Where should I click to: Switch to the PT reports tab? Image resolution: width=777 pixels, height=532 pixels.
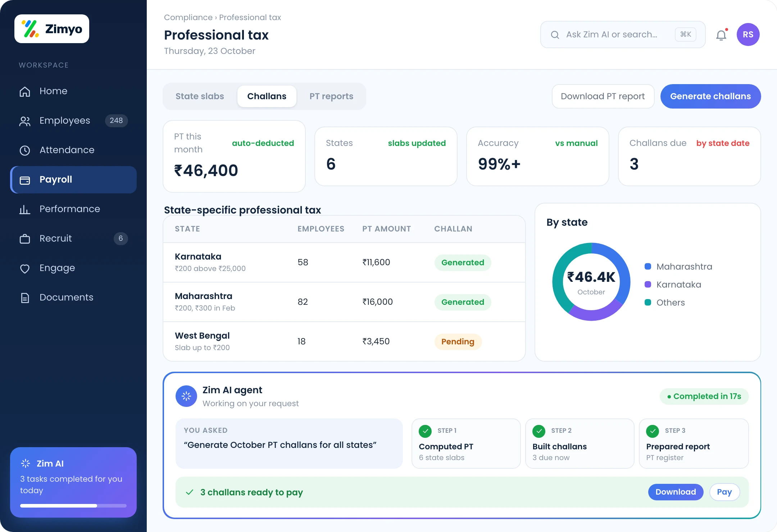[x=331, y=96]
